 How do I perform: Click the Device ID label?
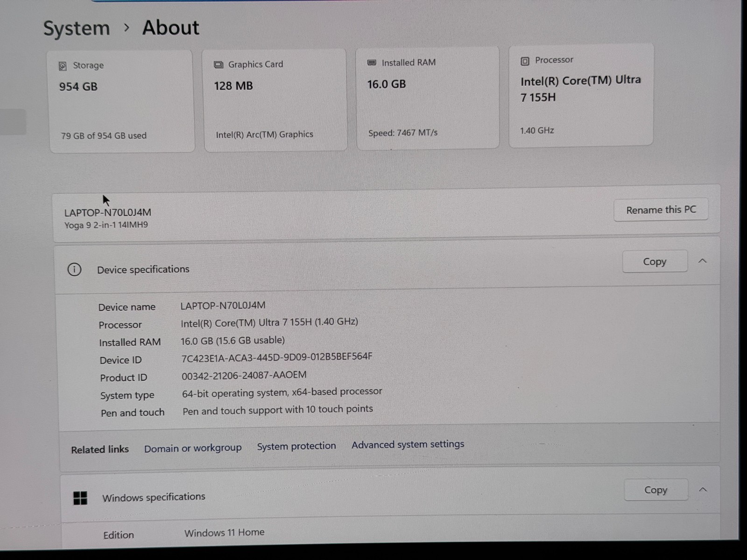point(120,360)
